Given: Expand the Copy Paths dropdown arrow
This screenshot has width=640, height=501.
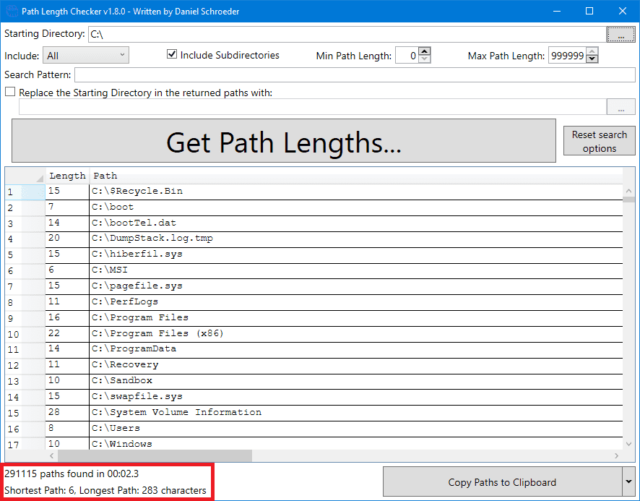Looking at the screenshot, I should point(627,482).
